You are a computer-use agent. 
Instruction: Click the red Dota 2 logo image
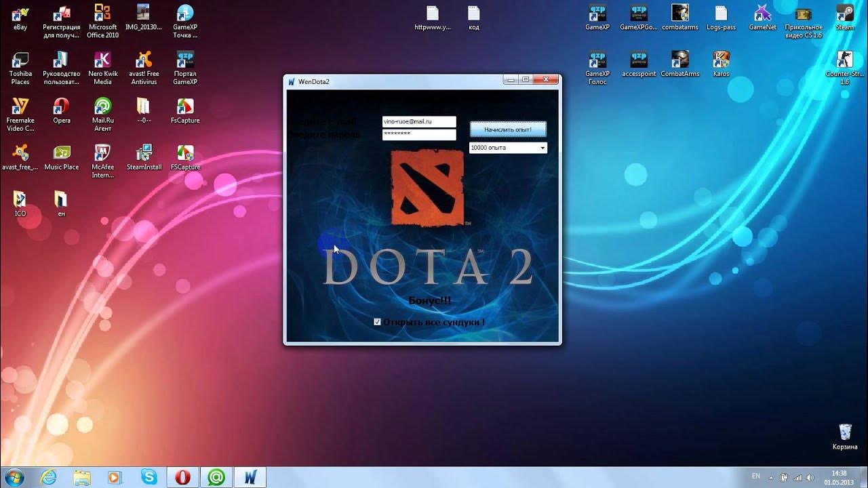click(427, 188)
